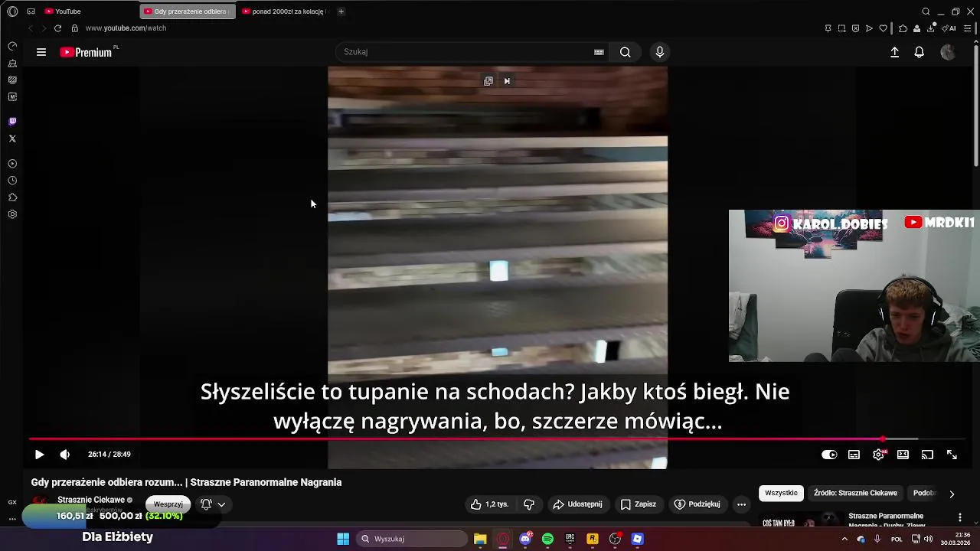Save video with Zapisz button

point(638,504)
